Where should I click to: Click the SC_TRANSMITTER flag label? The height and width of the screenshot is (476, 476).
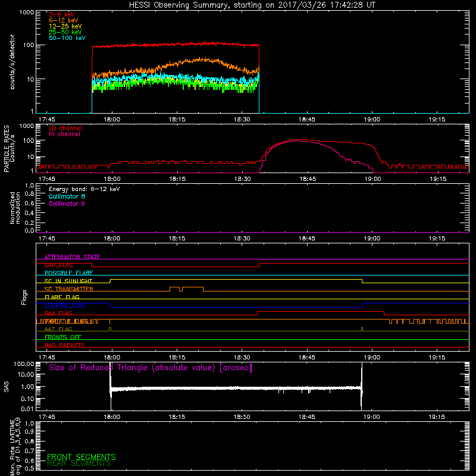69,289
